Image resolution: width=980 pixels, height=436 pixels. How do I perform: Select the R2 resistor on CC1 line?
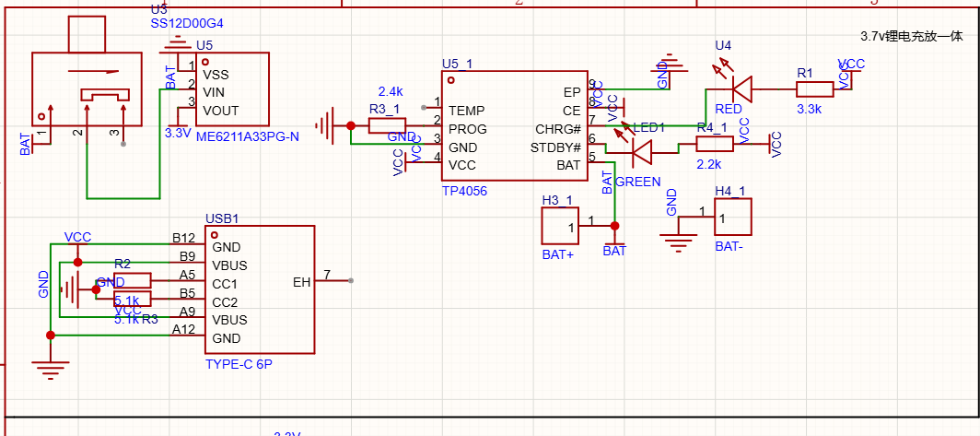[x=132, y=281]
